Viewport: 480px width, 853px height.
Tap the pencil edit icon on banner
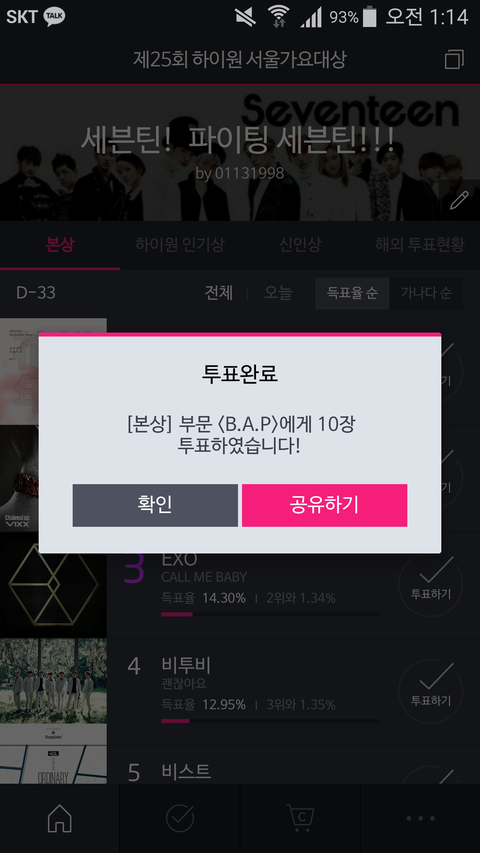tap(459, 200)
